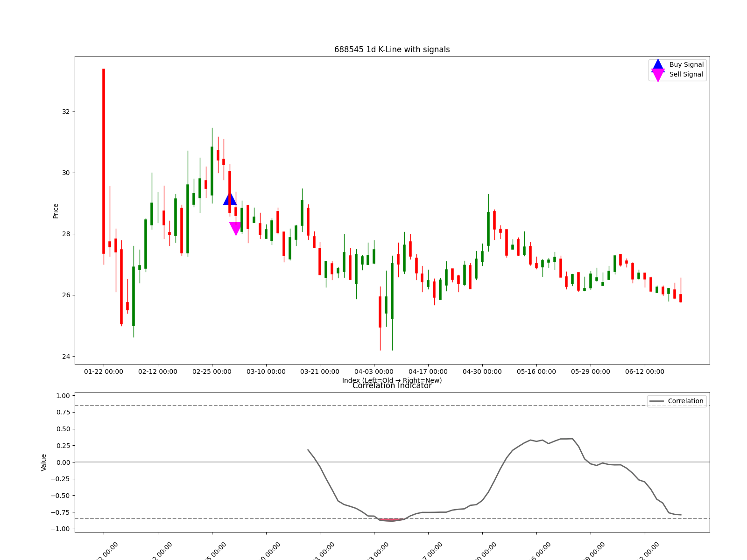Click the Value axis label

[x=44, y=462]
